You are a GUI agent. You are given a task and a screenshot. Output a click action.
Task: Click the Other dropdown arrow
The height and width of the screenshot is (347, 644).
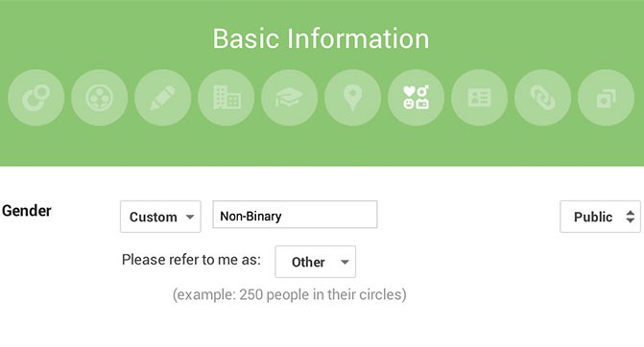tap(345, 262)
